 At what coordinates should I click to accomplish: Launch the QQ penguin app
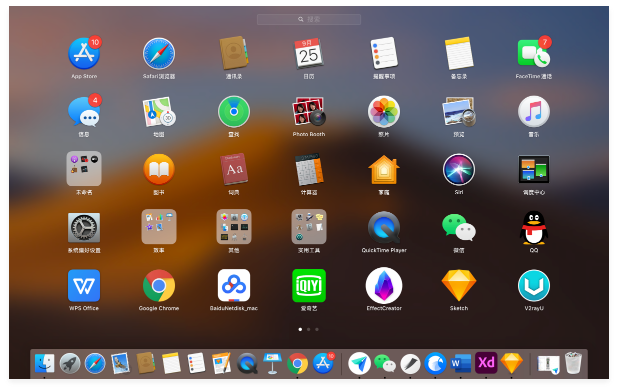coord(534,227)
